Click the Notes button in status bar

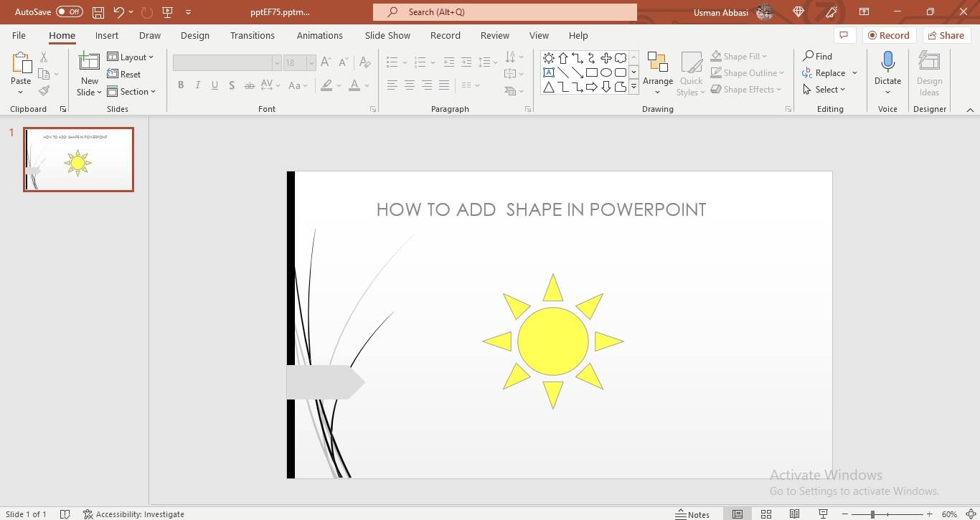[x=693, y=514]
